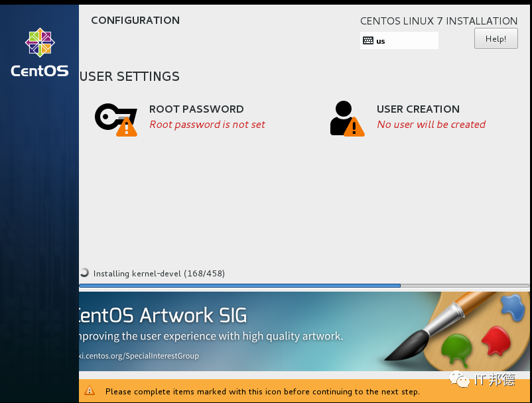Click the USER SETTINGS heading
The width and height of the screenshot is (532, 403).
[129, 76]
